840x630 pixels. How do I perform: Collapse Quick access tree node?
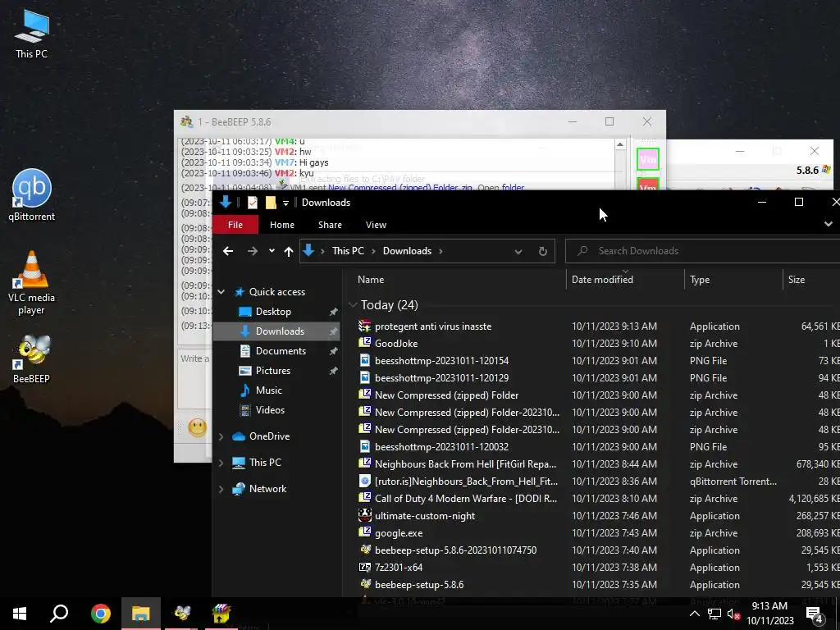click(221, 292)
